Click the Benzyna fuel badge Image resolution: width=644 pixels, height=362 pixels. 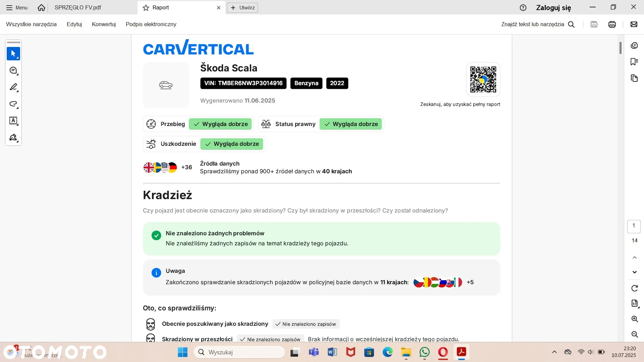click(306, 83)
